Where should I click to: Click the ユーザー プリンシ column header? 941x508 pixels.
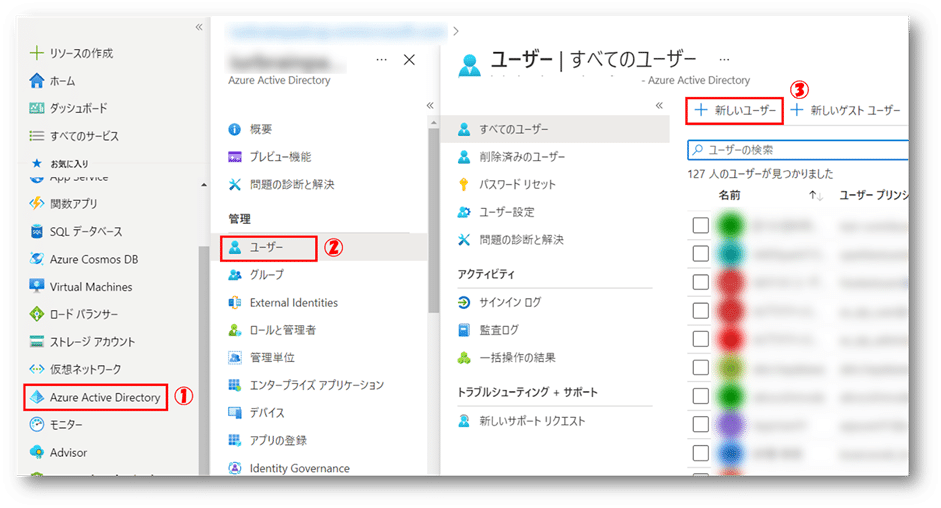(873, 195)
